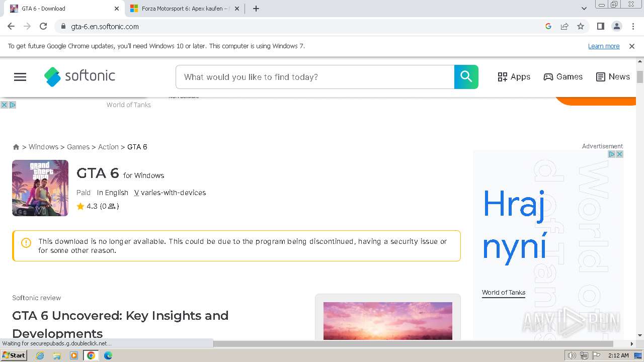The image size is (644, 362).
Task: Go back using browser back arrow
Action: coord(11,26)
